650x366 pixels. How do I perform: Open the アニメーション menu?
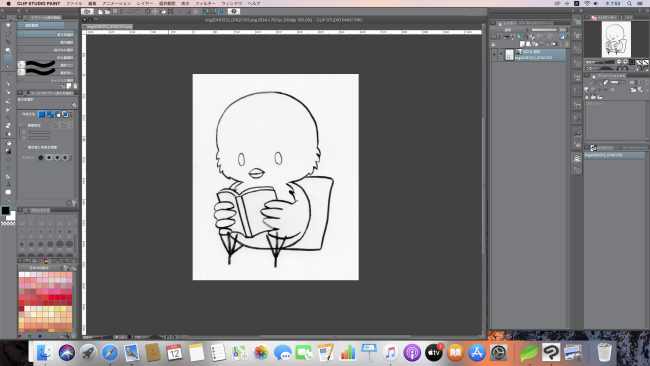(x=116, y=3)
